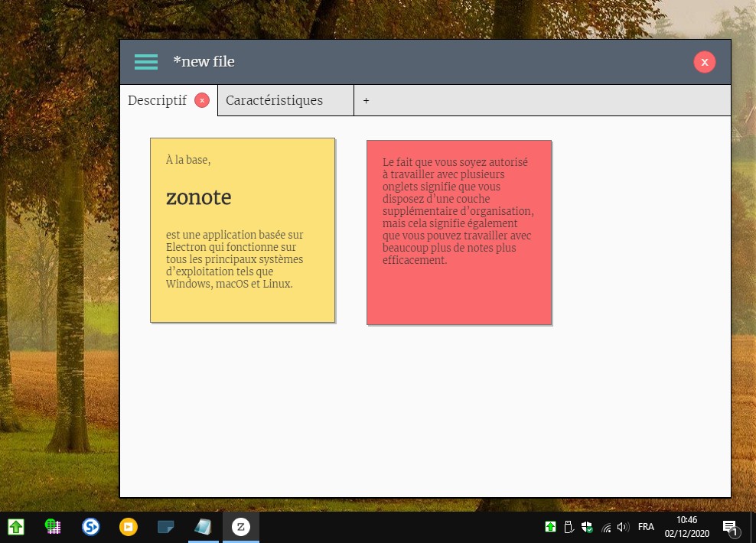This screenshot has width=756, height=543.
Task: Open the hamburger menu in zonote
Action: tap(146, 62)
